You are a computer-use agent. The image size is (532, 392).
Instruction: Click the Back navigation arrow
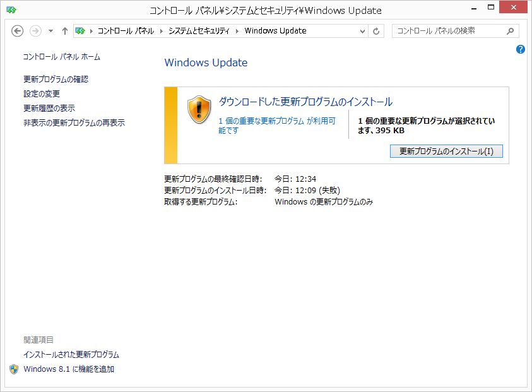[x=17, y=31]
